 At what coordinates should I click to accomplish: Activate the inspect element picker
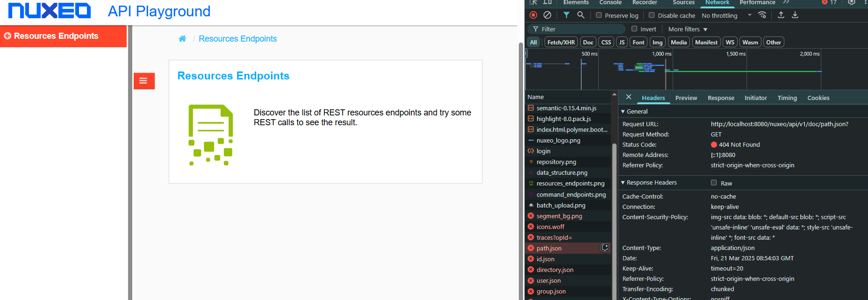tap(533, 2)
